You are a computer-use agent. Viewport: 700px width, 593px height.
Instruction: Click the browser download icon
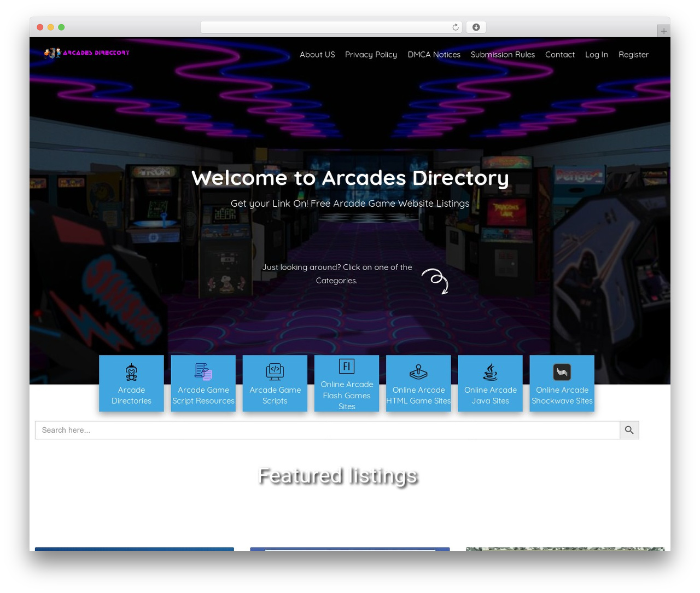click(x=476, y=27)
